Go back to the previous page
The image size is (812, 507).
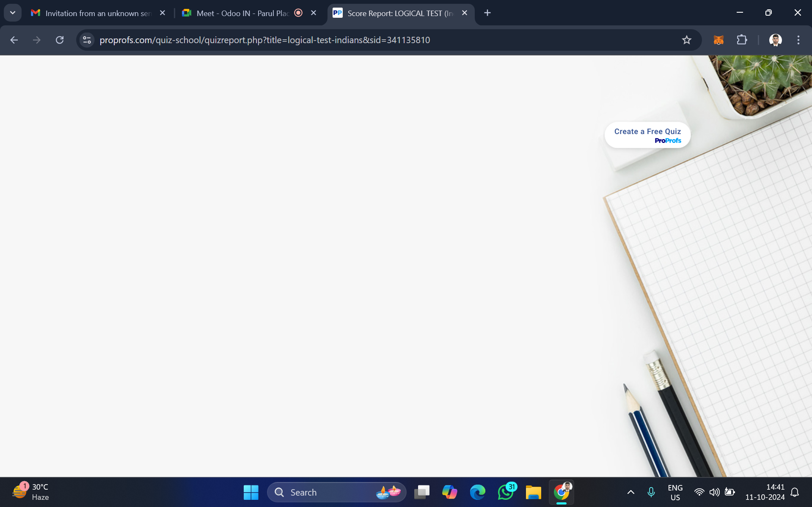click(x=14, y=40)
